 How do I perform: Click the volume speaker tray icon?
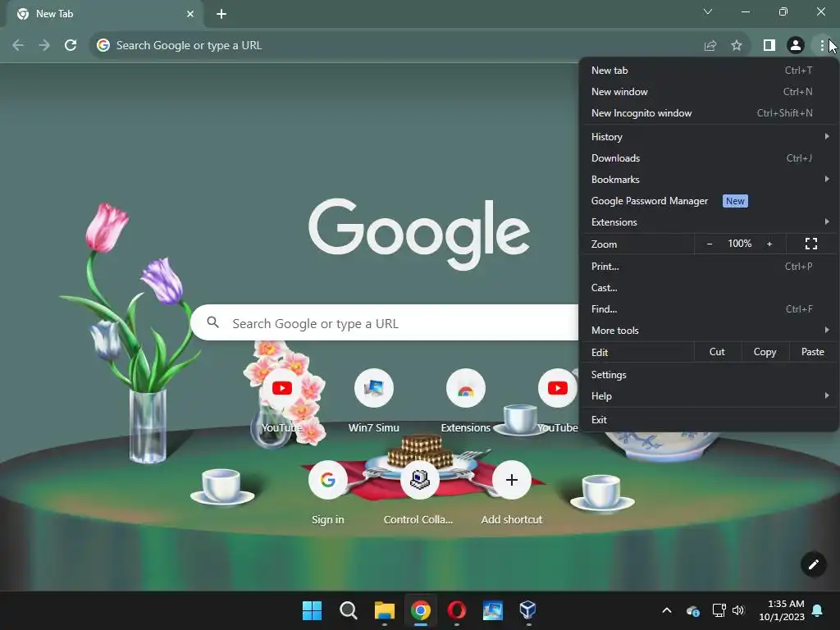pos(738,610)
